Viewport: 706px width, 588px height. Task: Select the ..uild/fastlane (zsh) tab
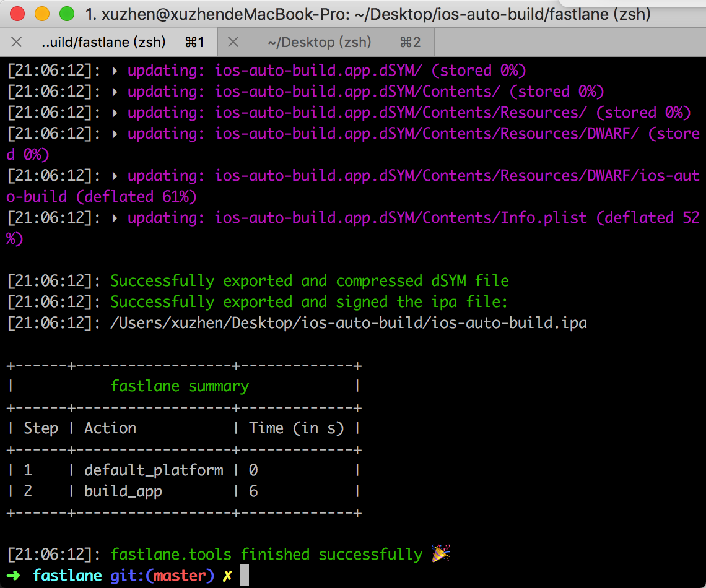click(x=108, y=42)
